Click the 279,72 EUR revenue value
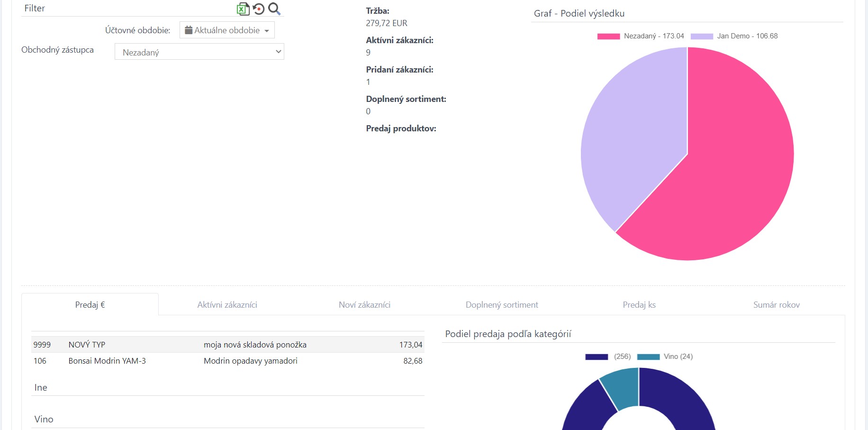 pos(387,23)
